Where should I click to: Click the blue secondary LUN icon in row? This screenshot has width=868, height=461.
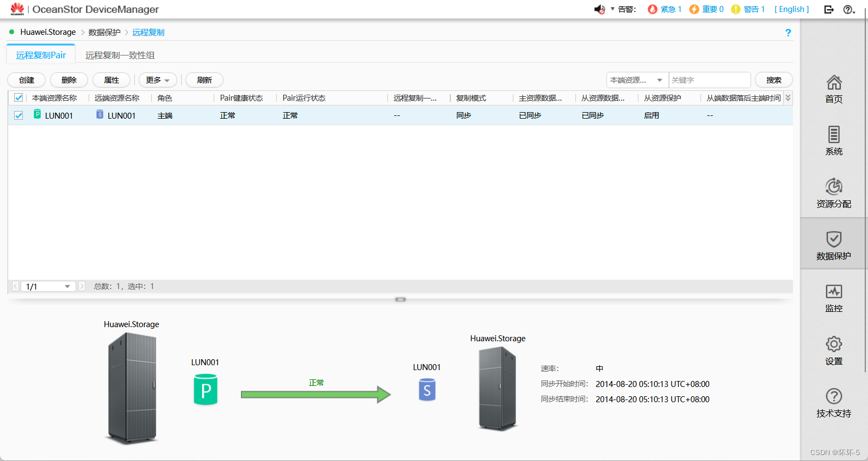100,114
